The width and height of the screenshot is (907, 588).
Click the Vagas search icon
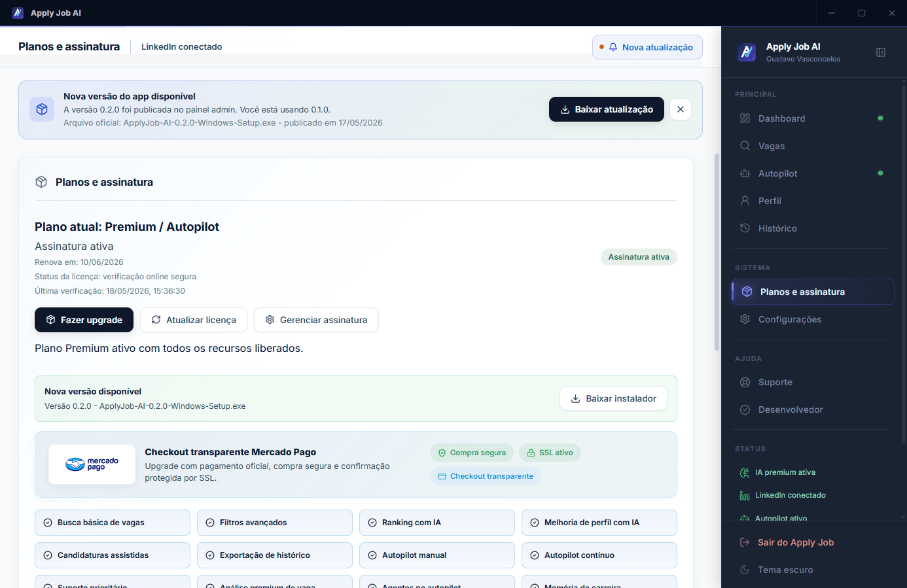click(745, 146)
